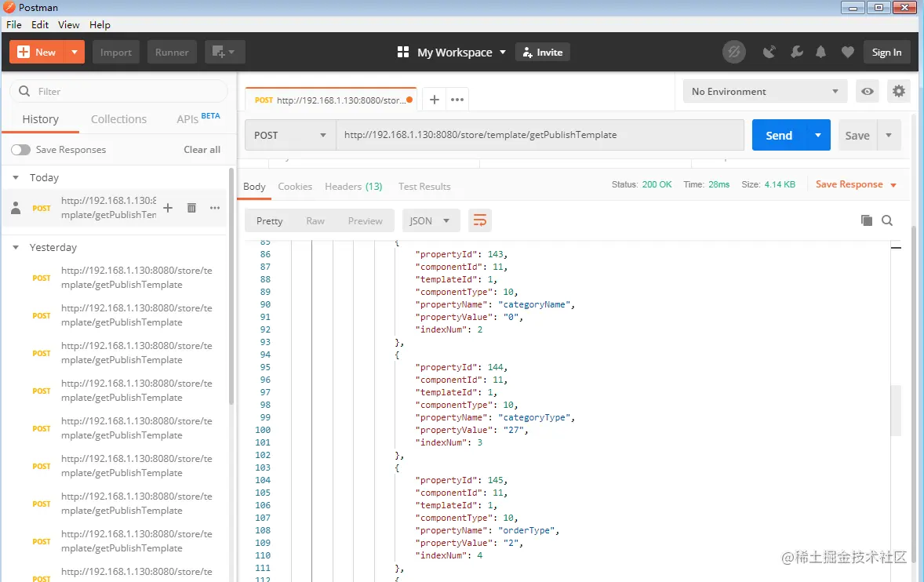The image size is (924, 582).
Task: Switch response view to Raw
Action: 315,221
